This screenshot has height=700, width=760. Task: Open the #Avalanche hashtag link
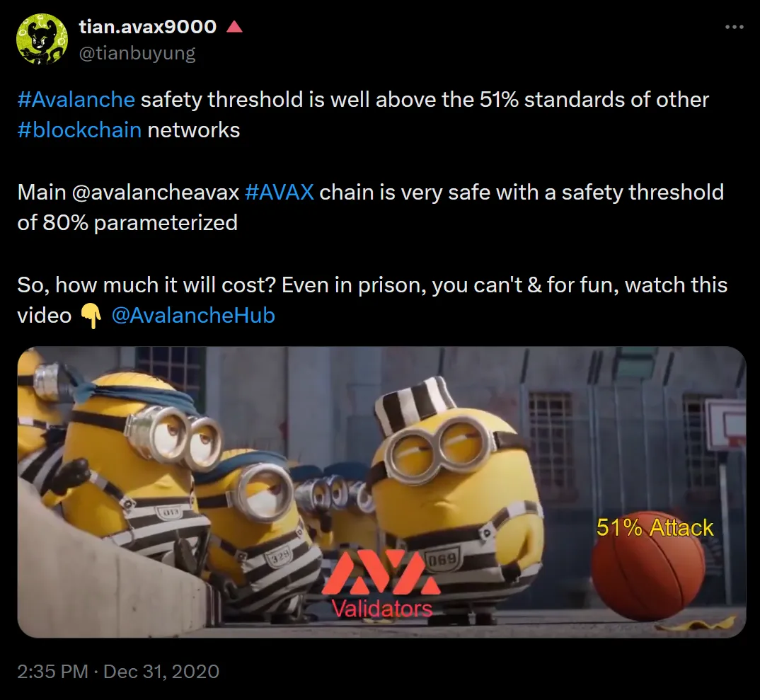pos(76,99)
